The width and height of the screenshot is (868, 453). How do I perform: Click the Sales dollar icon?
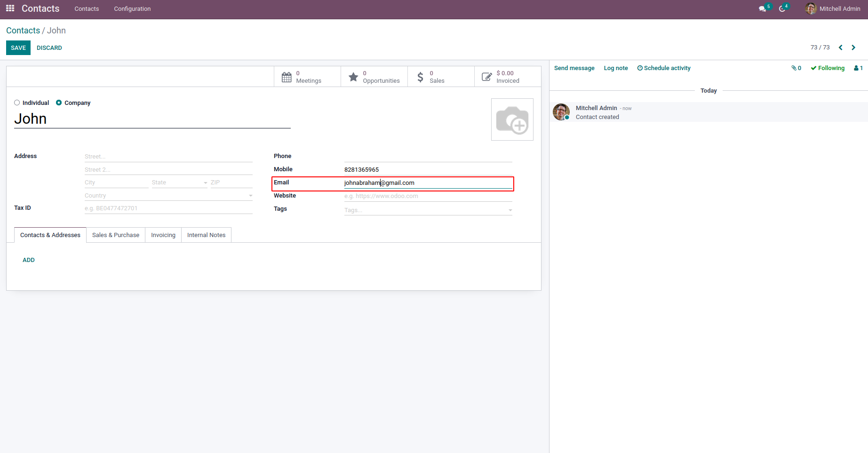421,77
